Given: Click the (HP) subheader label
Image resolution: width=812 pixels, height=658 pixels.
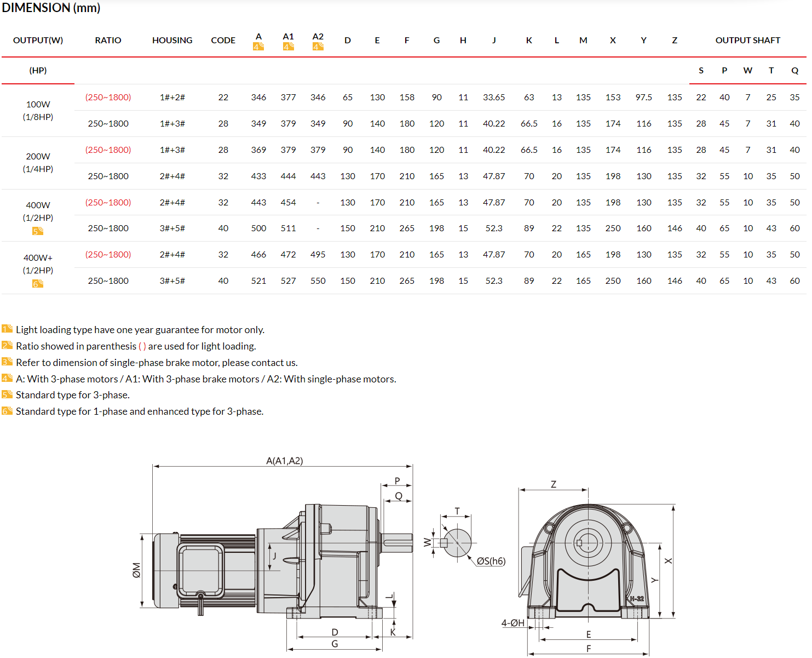Looking at the screenshot, I should 38,70.
